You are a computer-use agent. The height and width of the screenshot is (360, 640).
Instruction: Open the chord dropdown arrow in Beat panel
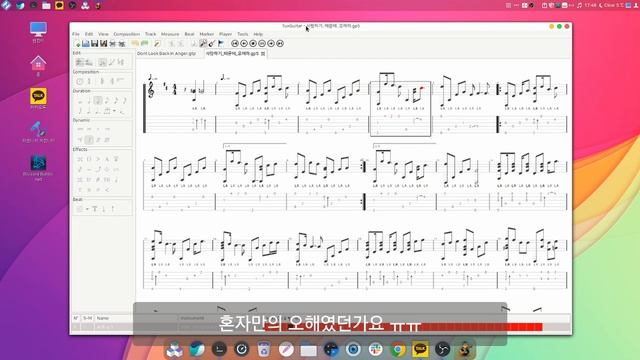[x=87, y=209]
